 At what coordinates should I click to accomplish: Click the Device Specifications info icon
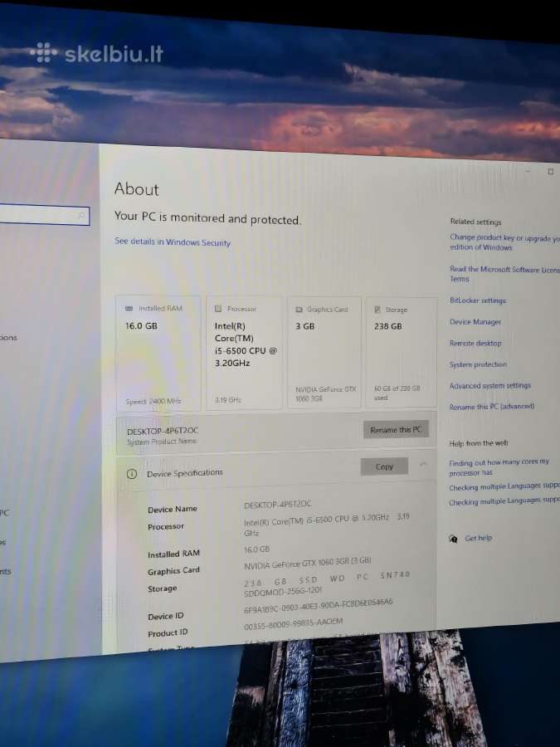tap(132, 474)
